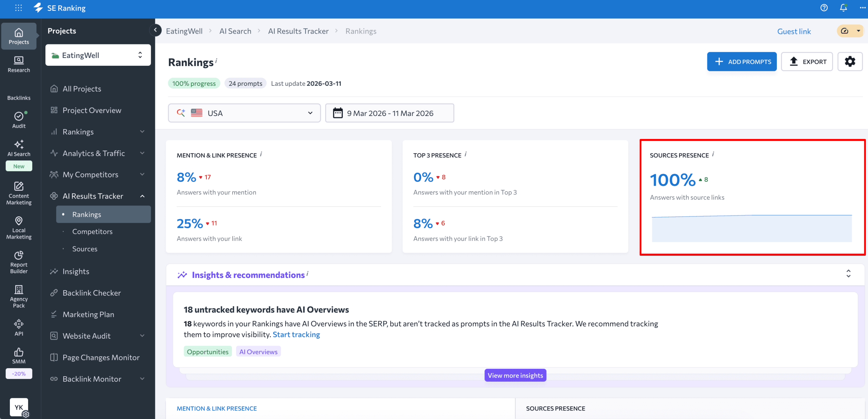This screenshot has width=868, height=419.
Task: Open the date range picker field
Action: [x=389, y=113]
